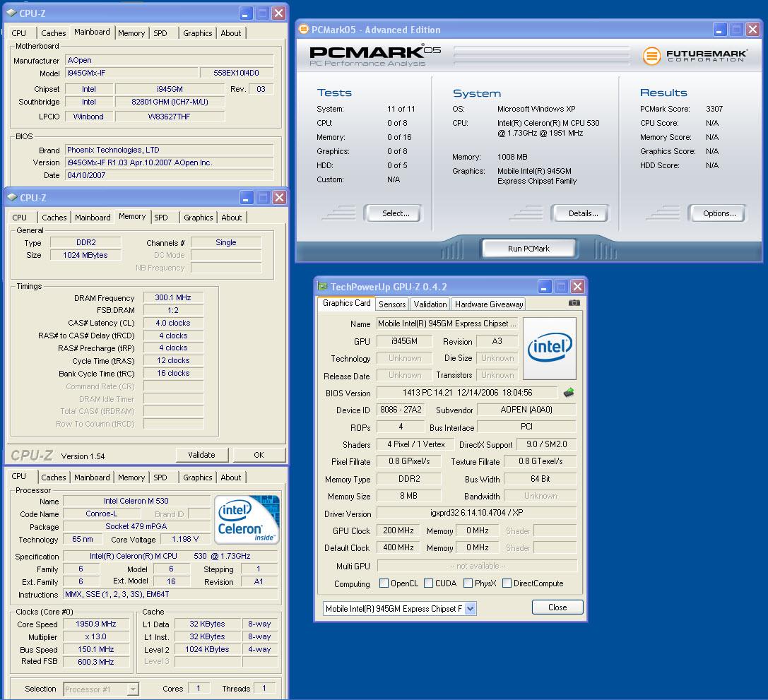Image resolution: width=768 pixels, height=700 pixels.
Task: Minimize the CPU-Z Memory window
Action: point(247,197)
